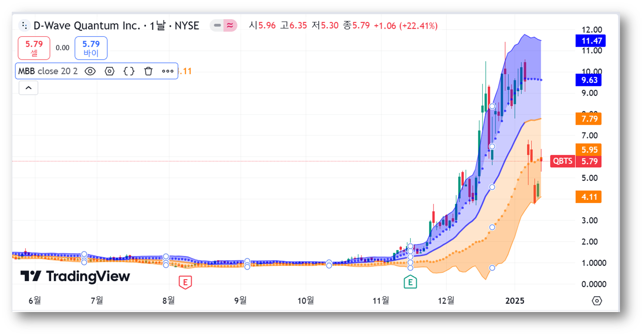
Task: Click the pink approximate-sign data pill icon
Action: pos(230,25)
